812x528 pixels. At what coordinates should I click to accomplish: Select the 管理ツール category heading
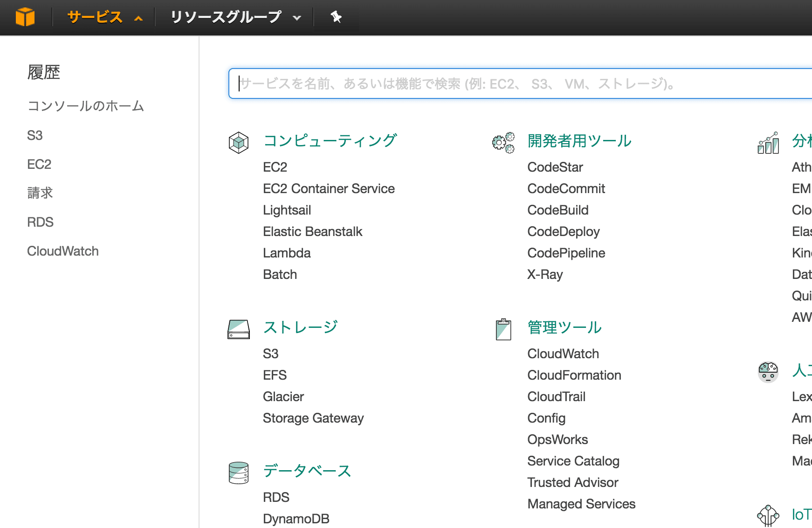[x=564, y=327]
